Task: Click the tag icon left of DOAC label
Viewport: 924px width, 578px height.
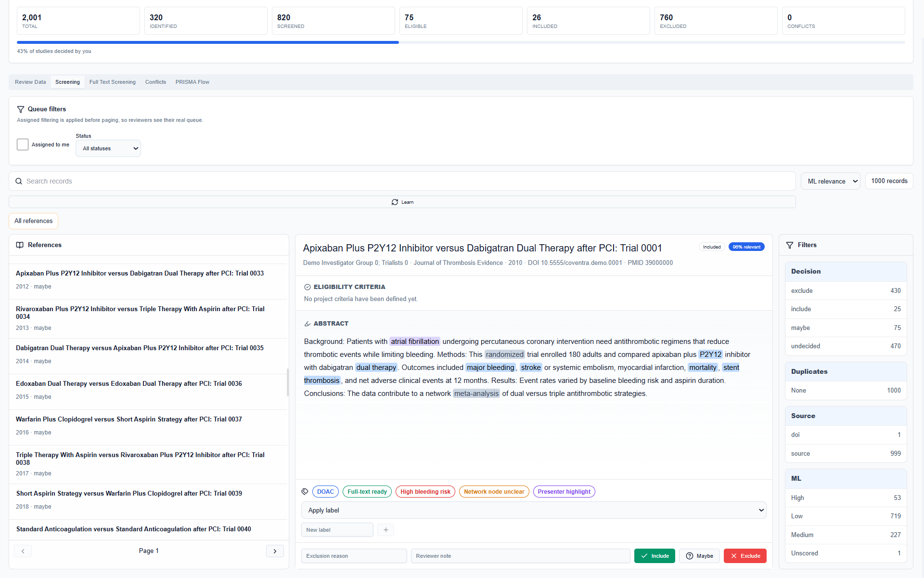Action: [x=305, y=492]
